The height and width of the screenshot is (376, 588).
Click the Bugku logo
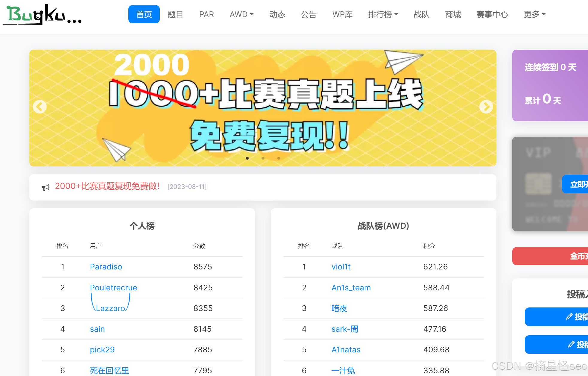point(42,14)
